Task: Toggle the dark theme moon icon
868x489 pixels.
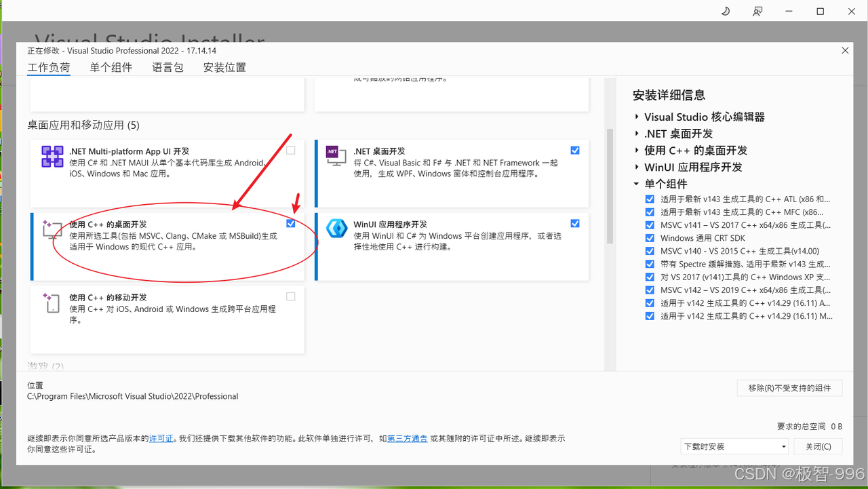Action: [x=726, y=12]
